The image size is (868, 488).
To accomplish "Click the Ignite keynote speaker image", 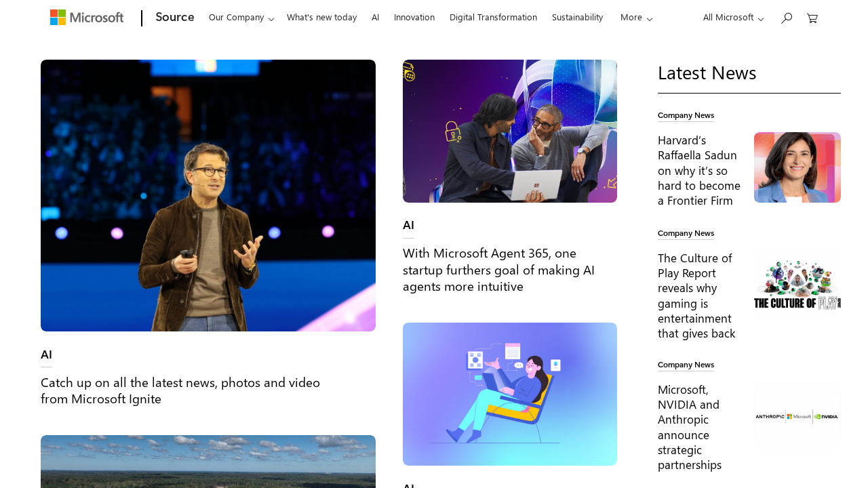I will pyautogui.click(x=208, y=195).
